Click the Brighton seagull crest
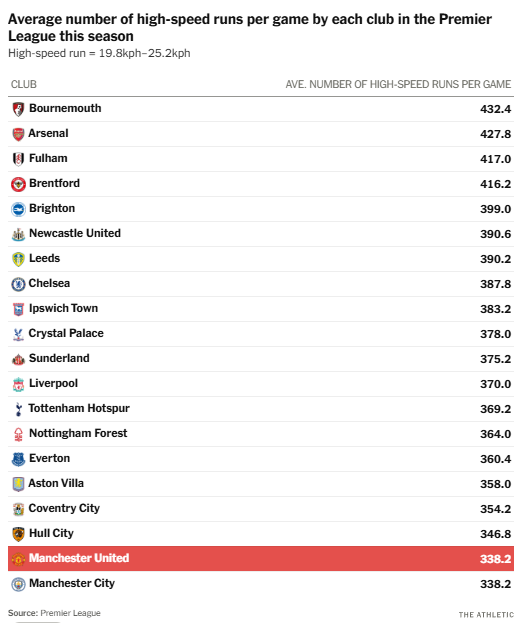The image size is (519, 623). [x=18, y=209]
